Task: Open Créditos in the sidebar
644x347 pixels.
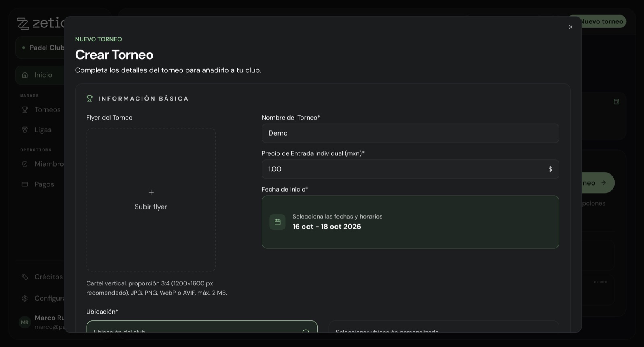Action: [40, 277]
